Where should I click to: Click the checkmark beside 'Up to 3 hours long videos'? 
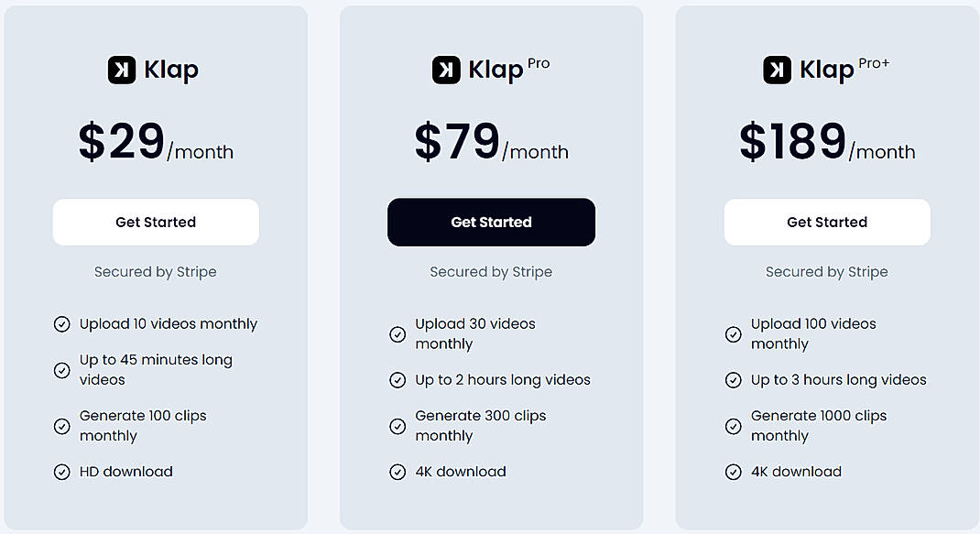pos(733,379)
